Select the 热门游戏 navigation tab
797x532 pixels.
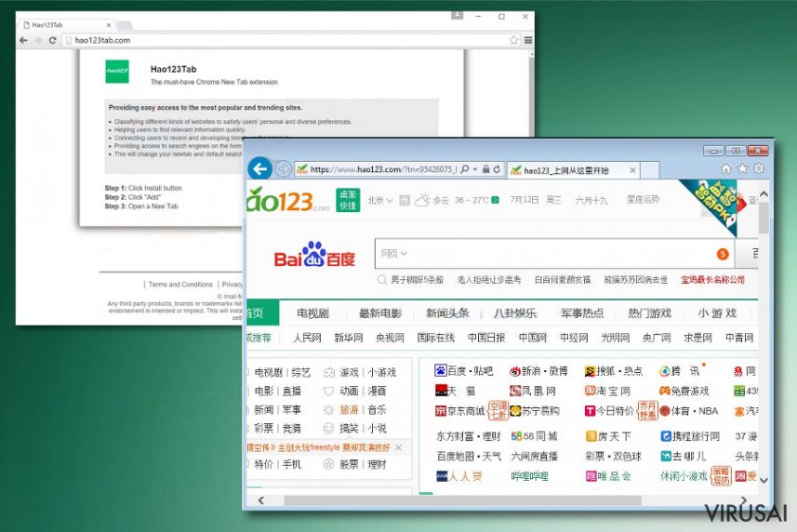(649, 313)
